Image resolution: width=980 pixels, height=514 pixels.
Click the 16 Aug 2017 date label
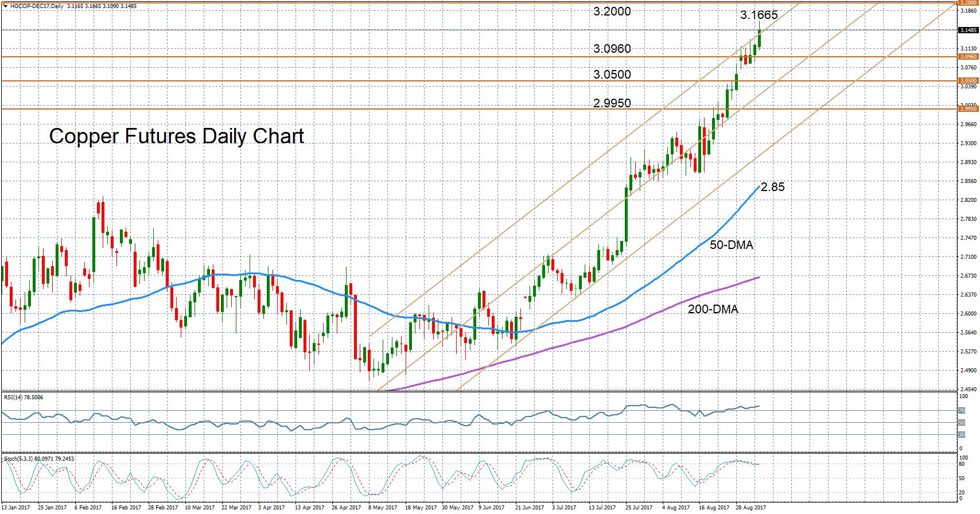(714, 507)
